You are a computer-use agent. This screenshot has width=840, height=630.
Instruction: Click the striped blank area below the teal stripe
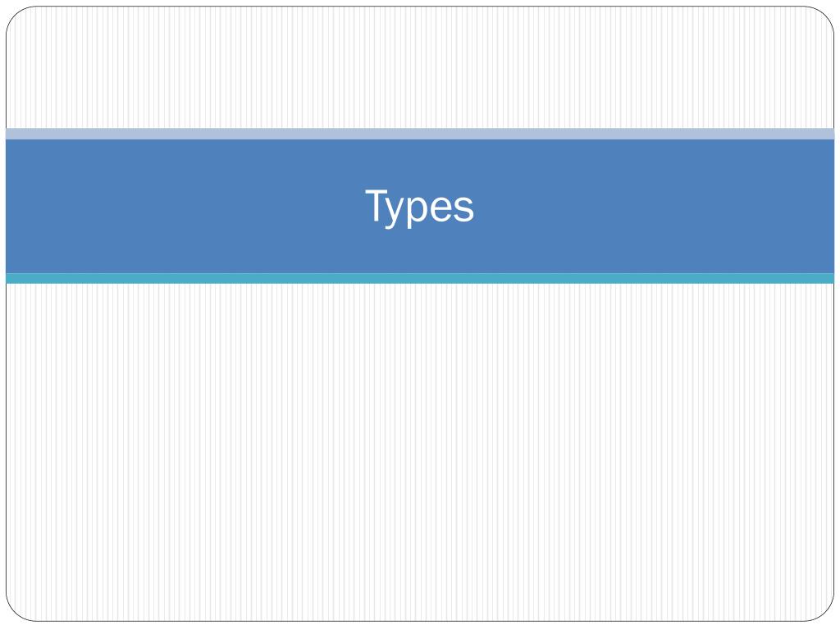click(x=420, y=452)
